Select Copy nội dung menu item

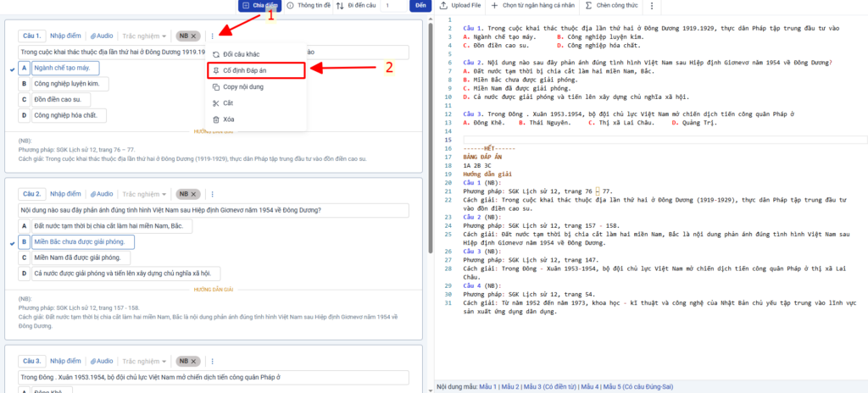click(x=255, y=87)
